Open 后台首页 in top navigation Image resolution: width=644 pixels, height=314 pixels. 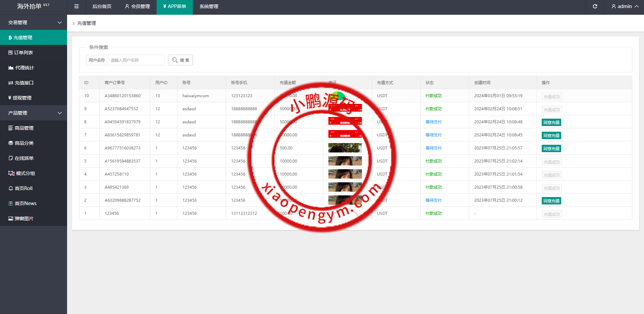click(x=102, y=6)
